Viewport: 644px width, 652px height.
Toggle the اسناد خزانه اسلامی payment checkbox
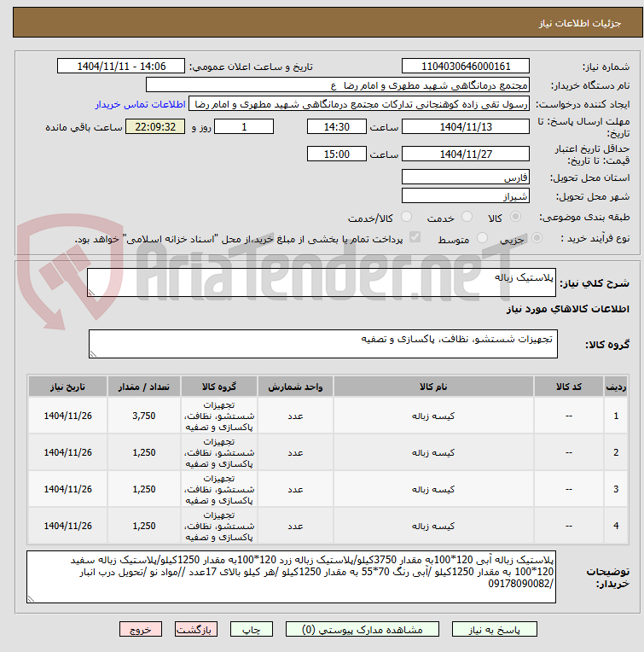click(x=415, y=237)
